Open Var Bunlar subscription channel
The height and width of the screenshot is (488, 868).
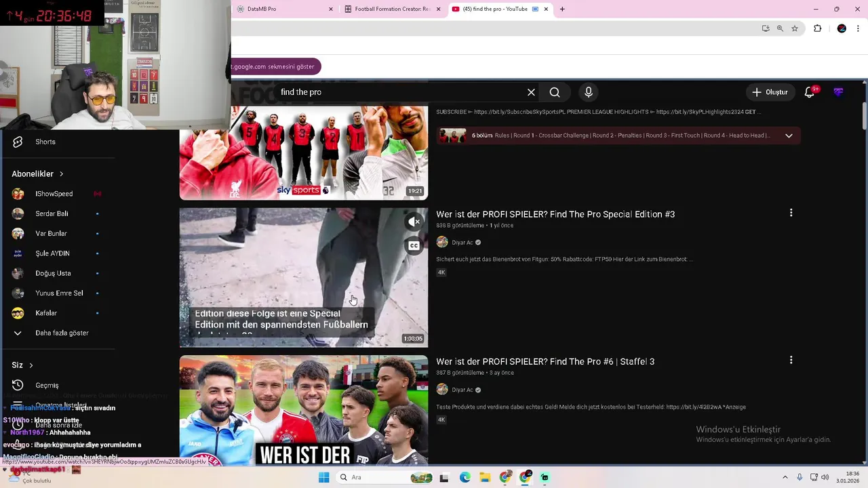click(51, 233)
